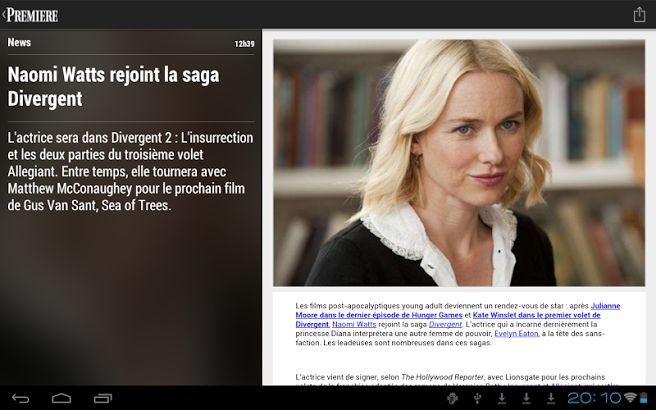Open the Evelyn Eaton link
The width and height of the screenshot is (656, 410).
pos(516,333)
